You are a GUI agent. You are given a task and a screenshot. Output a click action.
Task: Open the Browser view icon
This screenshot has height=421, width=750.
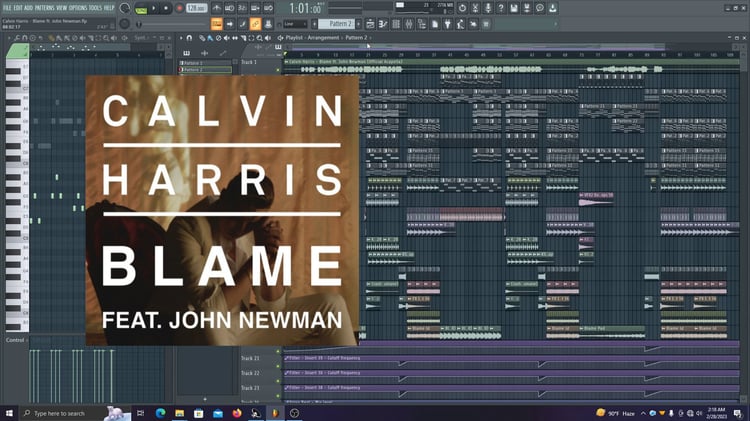click(x=422, y=24)
